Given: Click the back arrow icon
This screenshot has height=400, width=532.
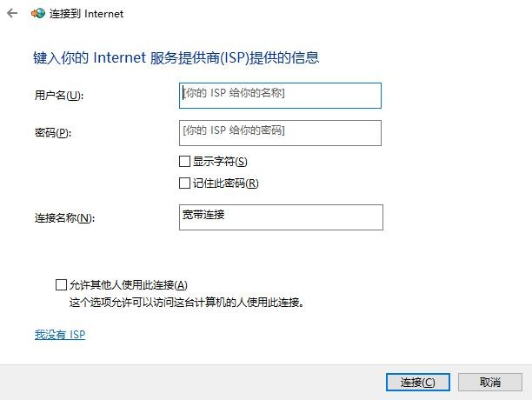Looking at the screenshot, I should tap(12, 14).
